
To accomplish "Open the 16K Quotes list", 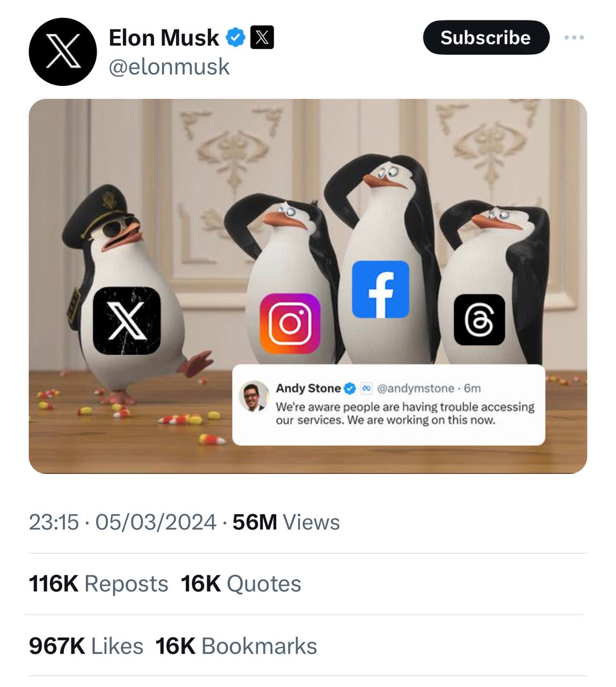I will tap(241, 584).
